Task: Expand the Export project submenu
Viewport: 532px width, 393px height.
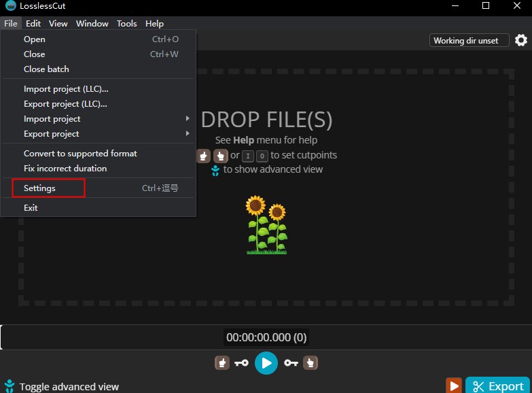Action: tap(99, 134)
